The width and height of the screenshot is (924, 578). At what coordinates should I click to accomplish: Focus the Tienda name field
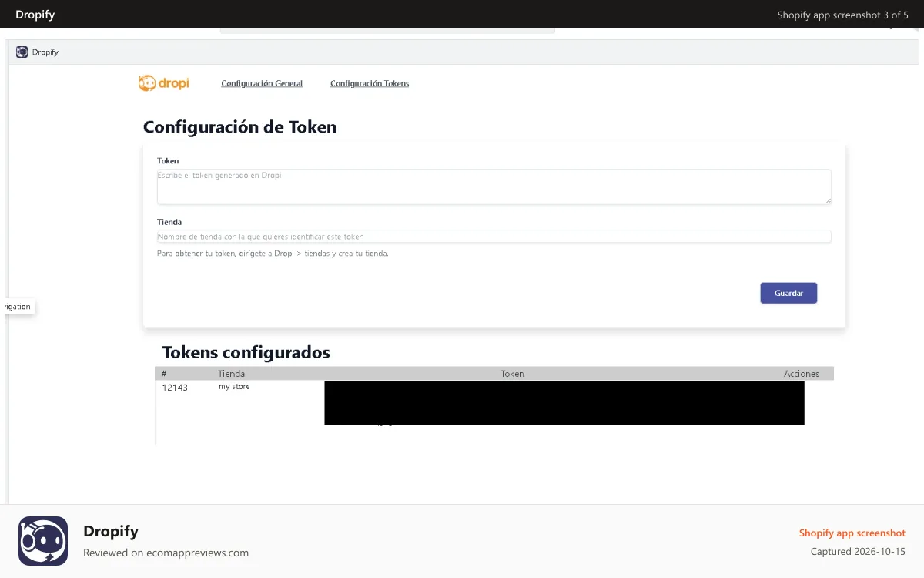(x=494, y=237)
